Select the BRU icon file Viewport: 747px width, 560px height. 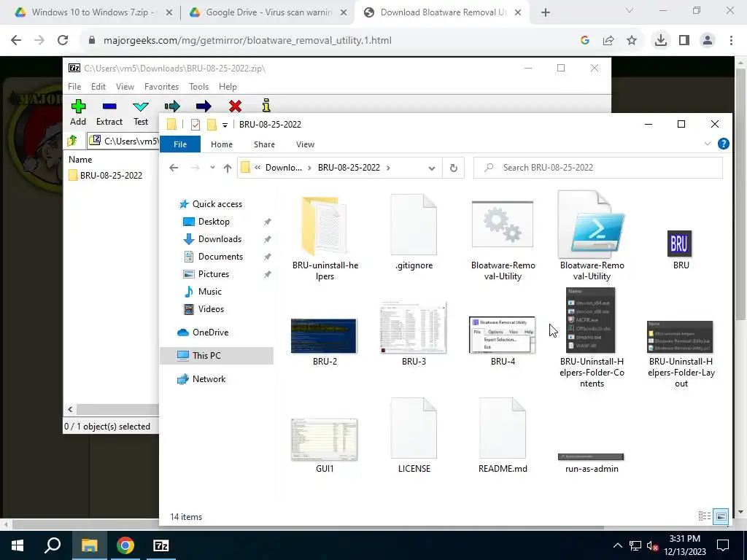click(681, 251)
